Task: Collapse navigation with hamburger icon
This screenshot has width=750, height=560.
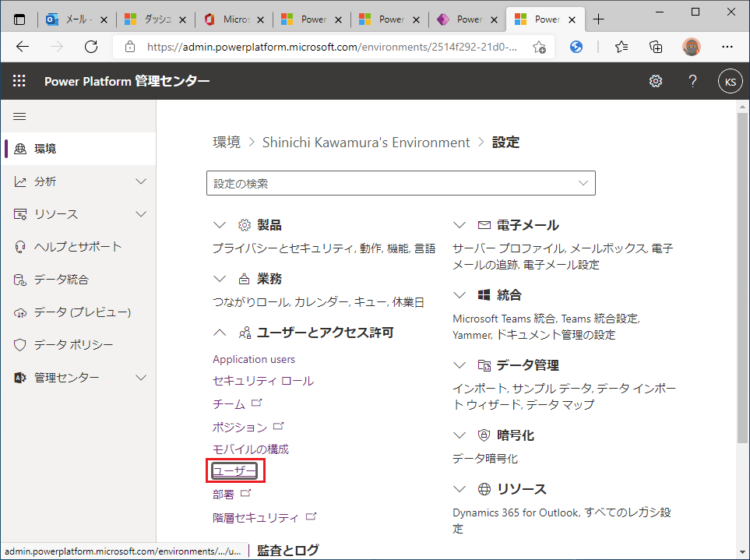Action: tap(19, 116)
